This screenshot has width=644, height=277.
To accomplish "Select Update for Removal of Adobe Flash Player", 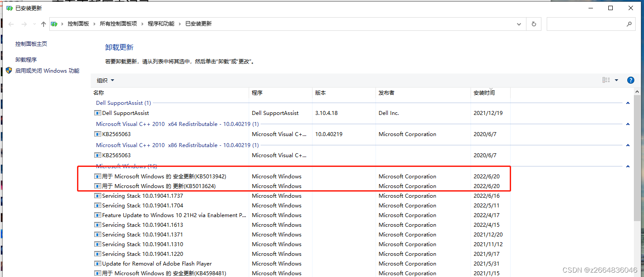I will pyautogui.click(x=157, y=264).
